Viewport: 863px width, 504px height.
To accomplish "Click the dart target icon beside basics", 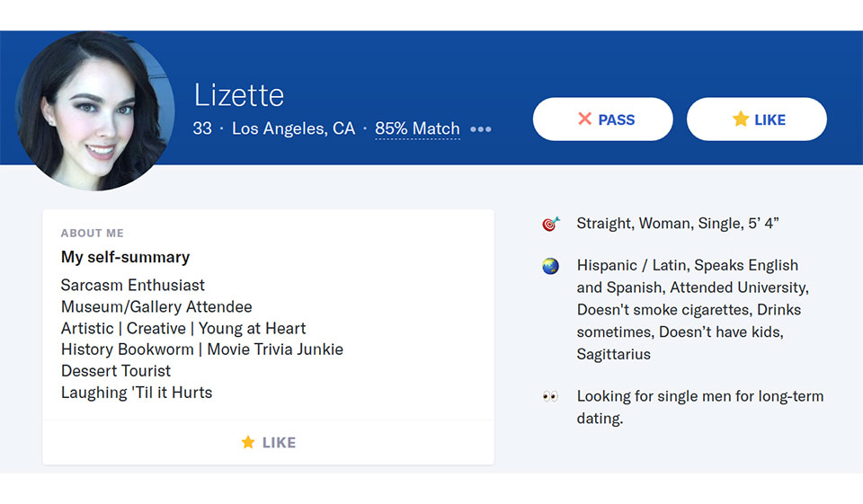I will (x=550, y=224).
